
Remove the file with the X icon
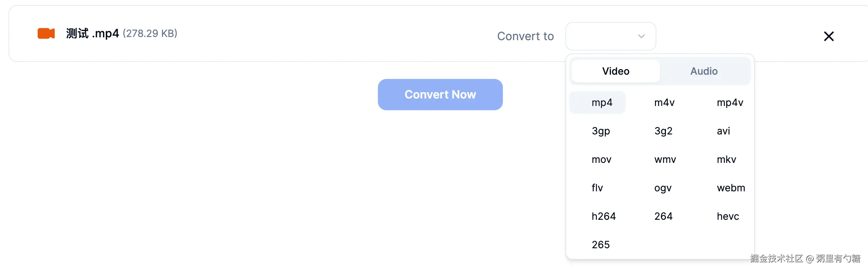coord(829,36)
